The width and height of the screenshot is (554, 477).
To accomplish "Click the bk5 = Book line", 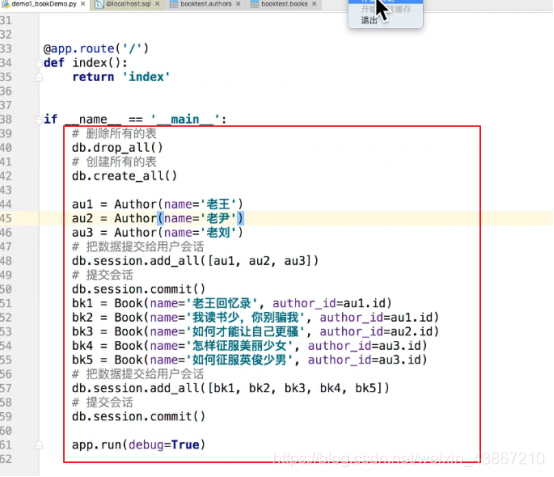I will (249, 360).
